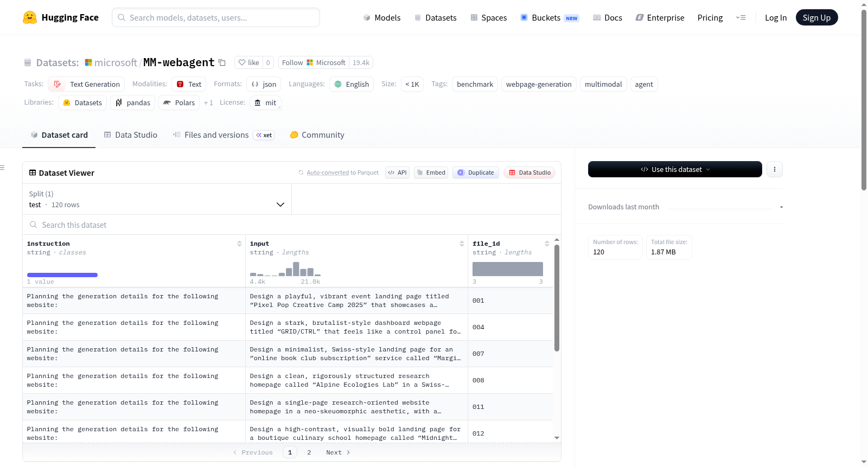The height and width of the screenshot is (467, 868).
Task: Click the page vertical scrollbar
Action: [x=864, y=100]
